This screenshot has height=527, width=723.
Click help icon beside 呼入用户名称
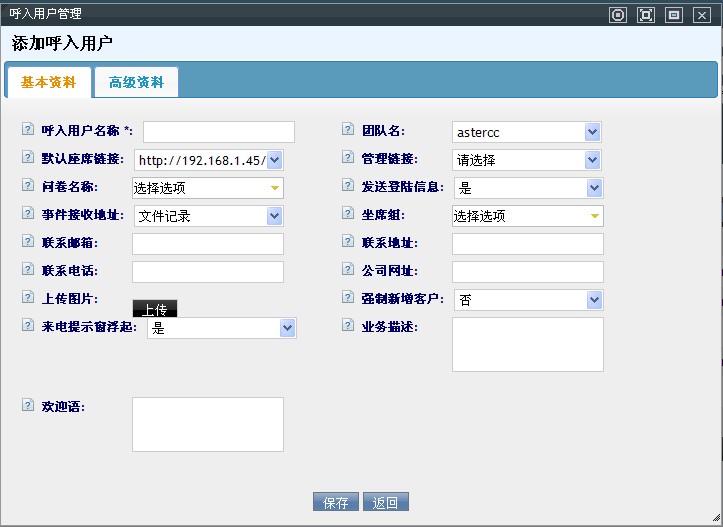point(27,130)
